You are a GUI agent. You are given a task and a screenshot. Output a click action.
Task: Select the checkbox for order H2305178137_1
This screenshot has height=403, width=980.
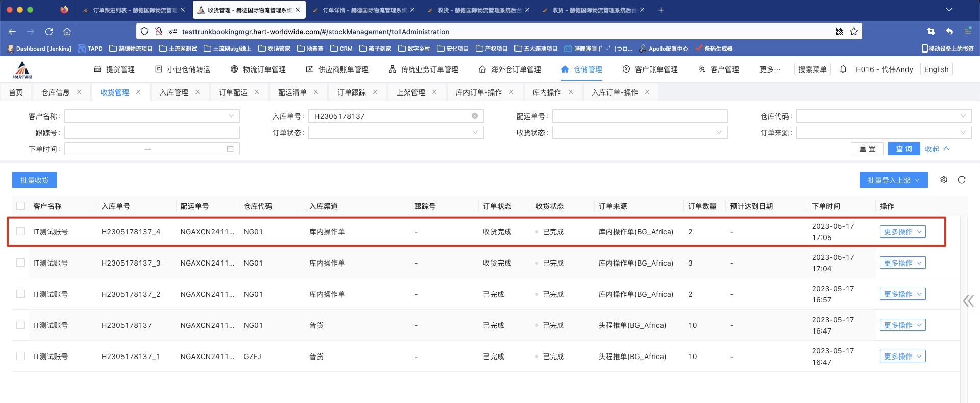coord(20,357)
